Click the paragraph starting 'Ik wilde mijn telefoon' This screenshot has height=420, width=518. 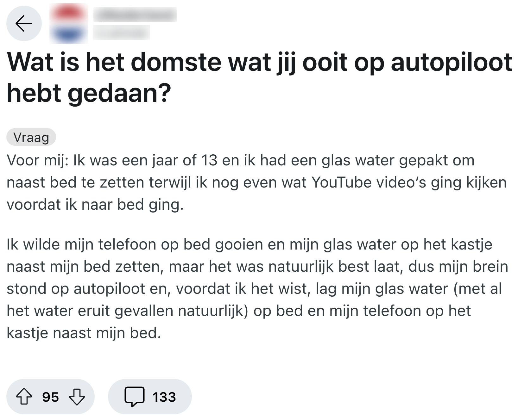250,244
